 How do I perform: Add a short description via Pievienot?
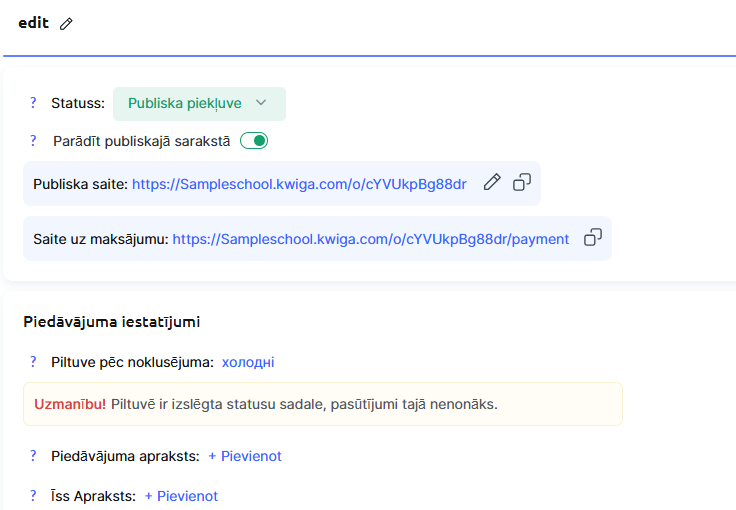tap(181, 496)
